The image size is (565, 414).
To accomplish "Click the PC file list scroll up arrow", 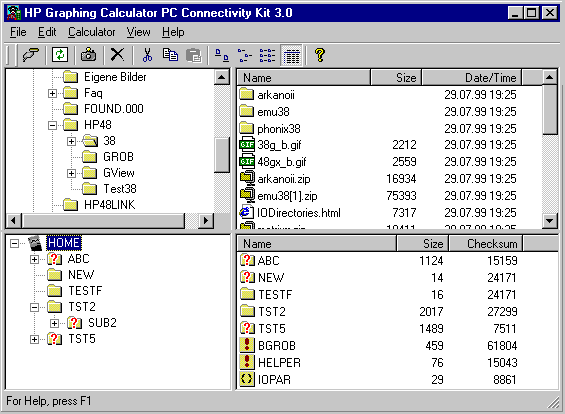I will click(550, 77).
